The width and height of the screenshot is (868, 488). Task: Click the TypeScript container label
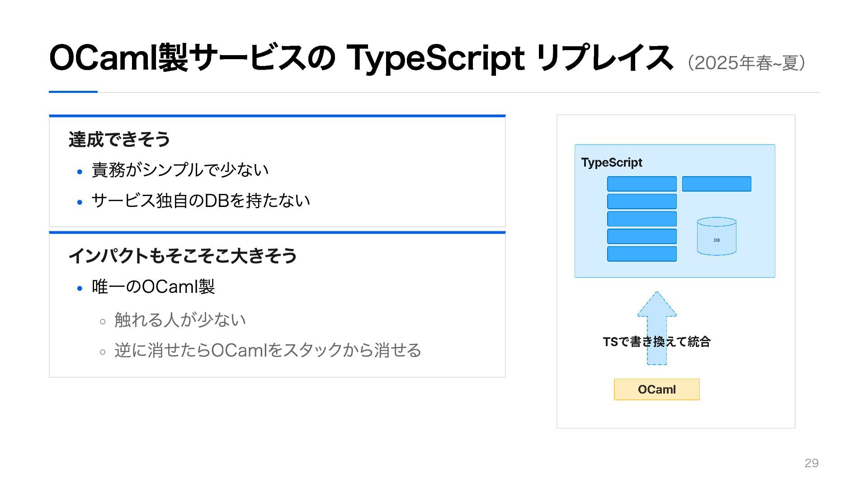(x=612, y=163)
